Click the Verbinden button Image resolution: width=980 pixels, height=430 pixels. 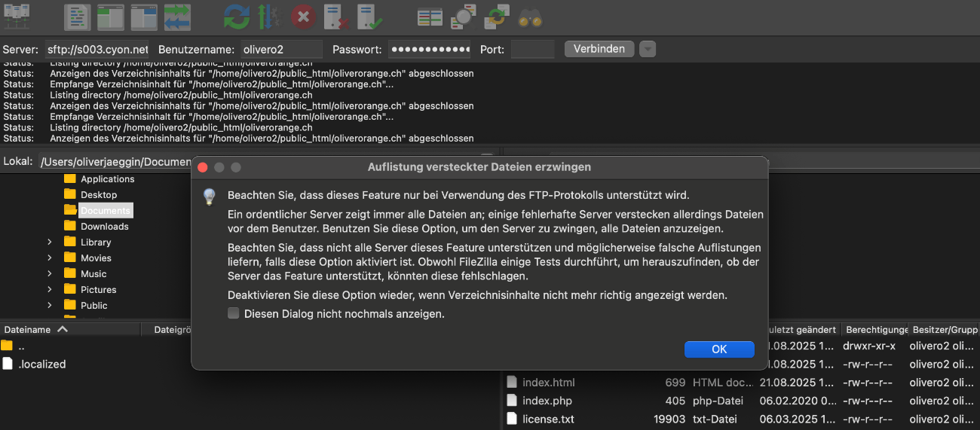tap(599, 49)
